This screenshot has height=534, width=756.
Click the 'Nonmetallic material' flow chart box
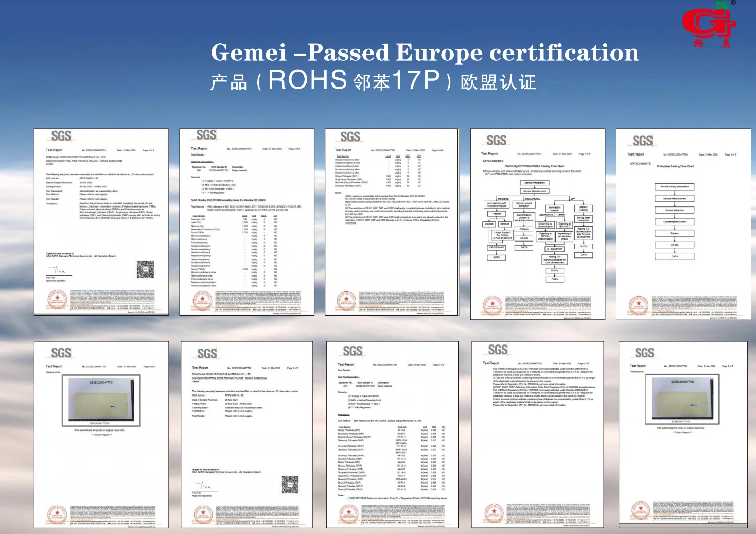[554, 209]
